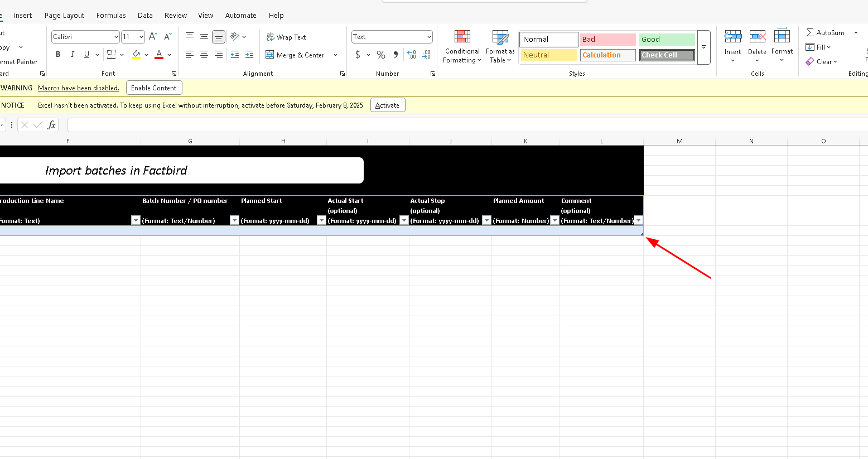Apply the red font color A

tap(159, 55)
